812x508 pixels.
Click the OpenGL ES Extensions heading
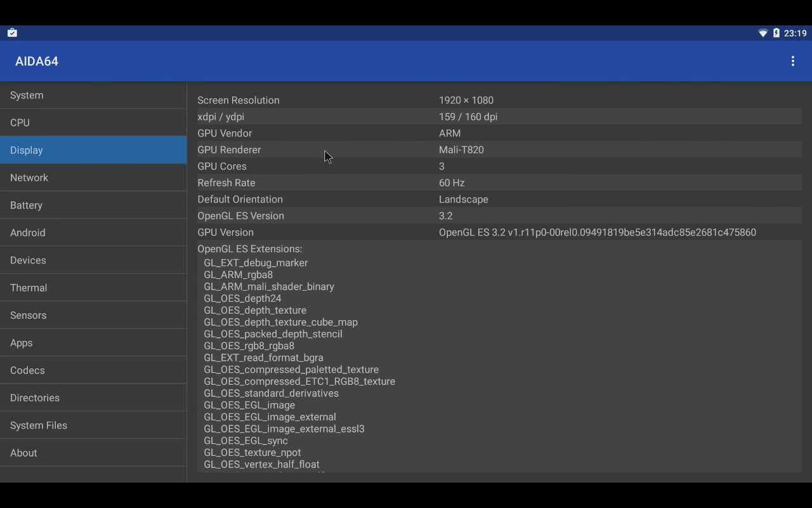coord(250,249)
